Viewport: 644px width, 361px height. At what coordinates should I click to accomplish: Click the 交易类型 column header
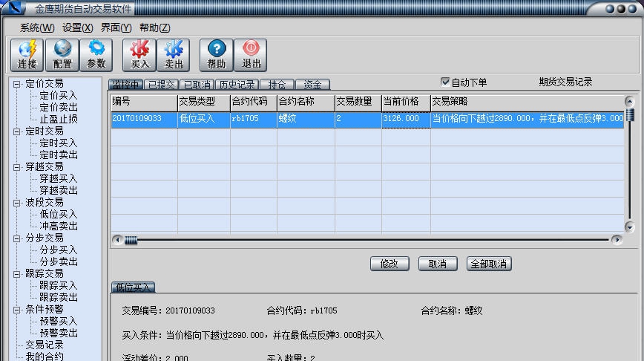click(x=204, y=103)
